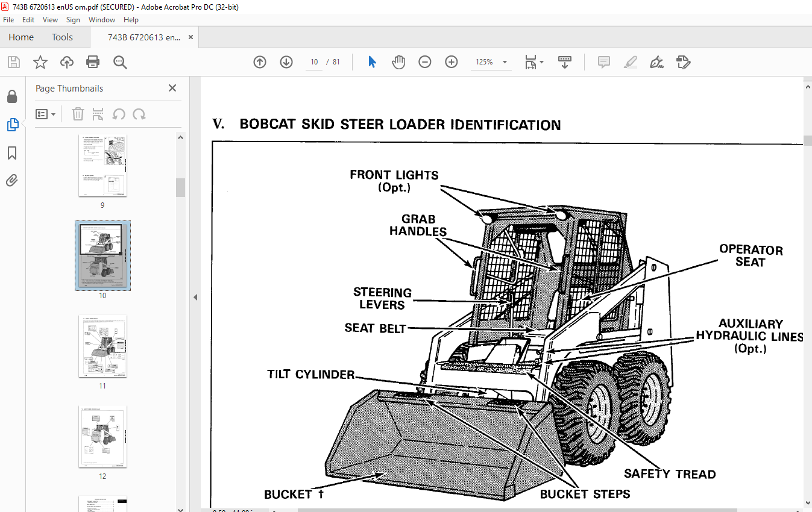The width and height of the screenshot is (812, 512).
Task: Add a comment note icon
Action: coord(603,62)
